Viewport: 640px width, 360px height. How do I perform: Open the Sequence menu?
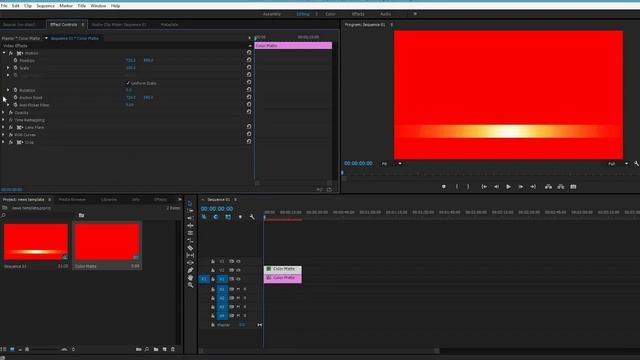(x=45, y=6)
